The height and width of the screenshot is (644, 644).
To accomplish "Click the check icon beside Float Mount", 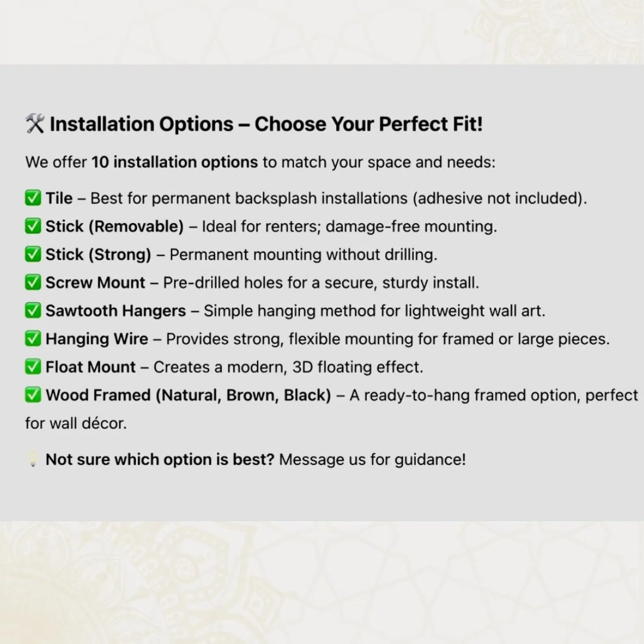I will (33, 367).
